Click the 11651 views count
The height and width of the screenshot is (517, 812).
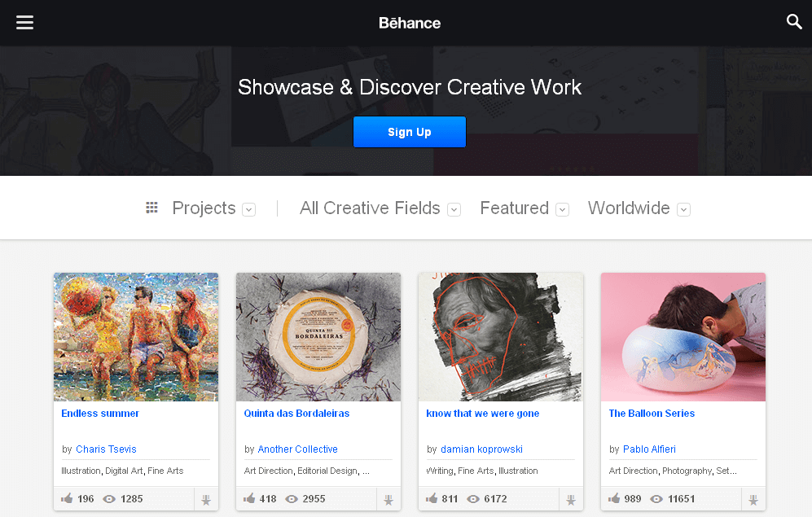click(x=681, y=499)
